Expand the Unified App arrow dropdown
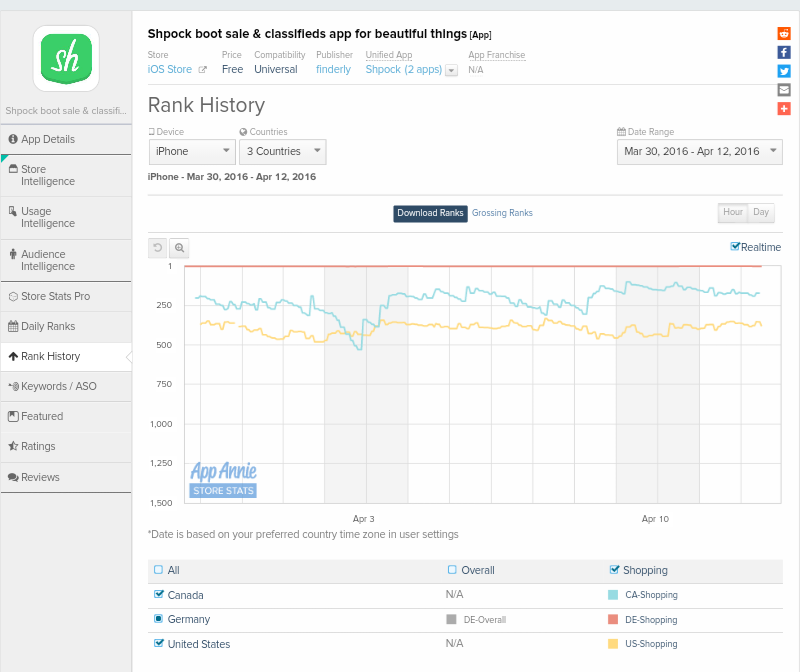 (x=451, y=70)
